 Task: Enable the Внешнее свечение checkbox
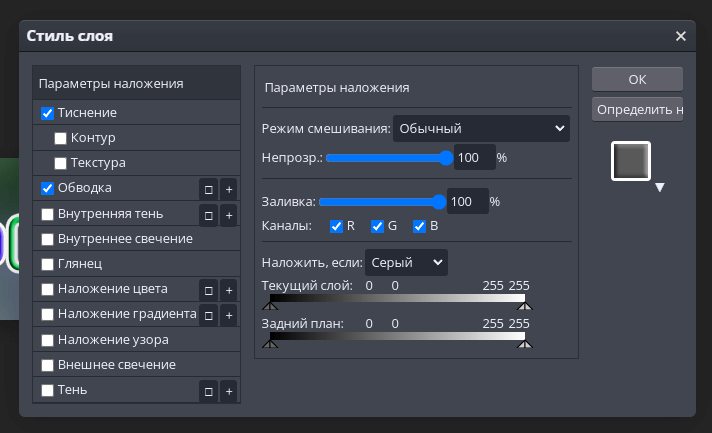coord(47,365)
